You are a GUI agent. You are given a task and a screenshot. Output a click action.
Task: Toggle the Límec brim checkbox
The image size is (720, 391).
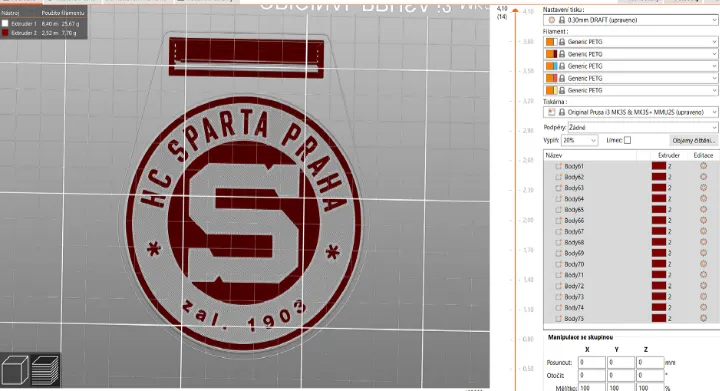pyautogui.click(x=627, y=140)
